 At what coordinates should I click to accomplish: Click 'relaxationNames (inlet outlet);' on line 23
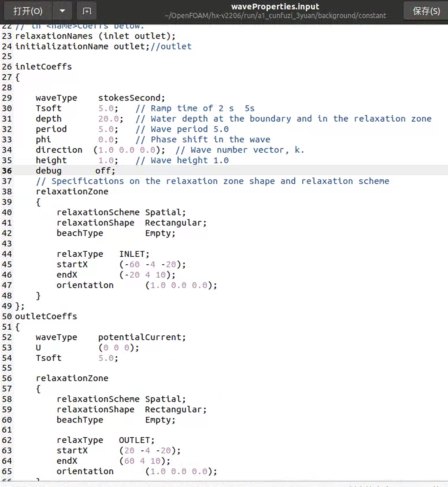pos(95,36)
